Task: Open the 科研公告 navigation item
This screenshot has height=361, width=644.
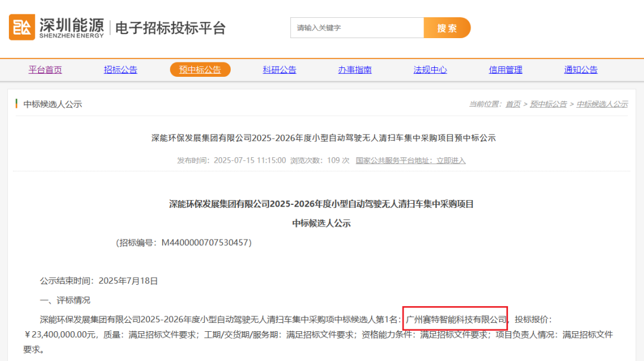Action: 279,70
